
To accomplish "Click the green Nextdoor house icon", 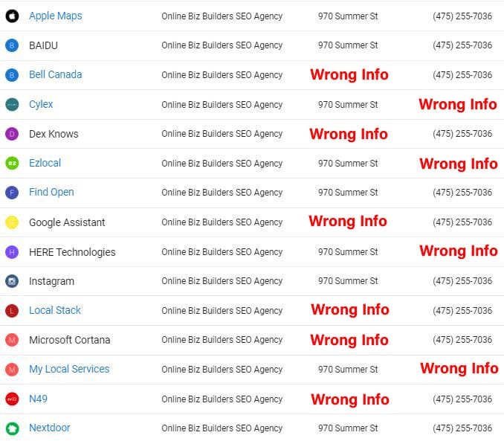I will click(x=12, y=428).
